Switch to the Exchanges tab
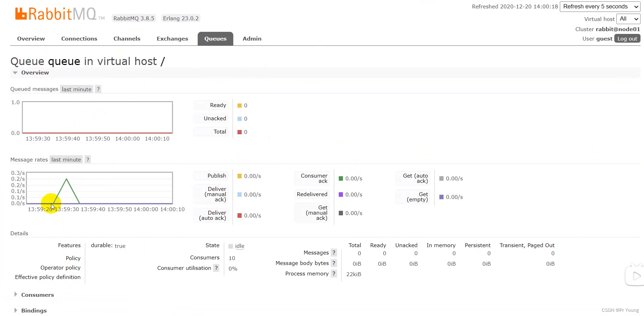Image resolution: width=644 pixels, height=316 pixels. pyautogui.click(x=172, y=38)
